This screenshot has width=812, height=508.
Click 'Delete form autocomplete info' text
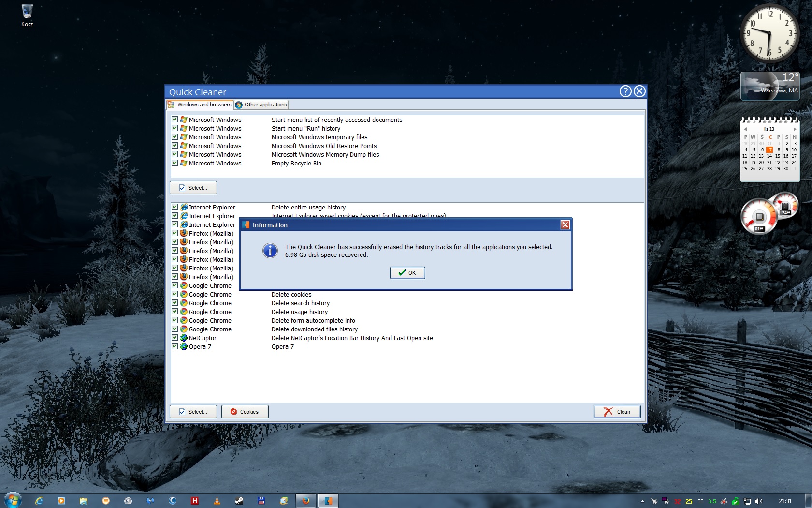tap(313, 321)
